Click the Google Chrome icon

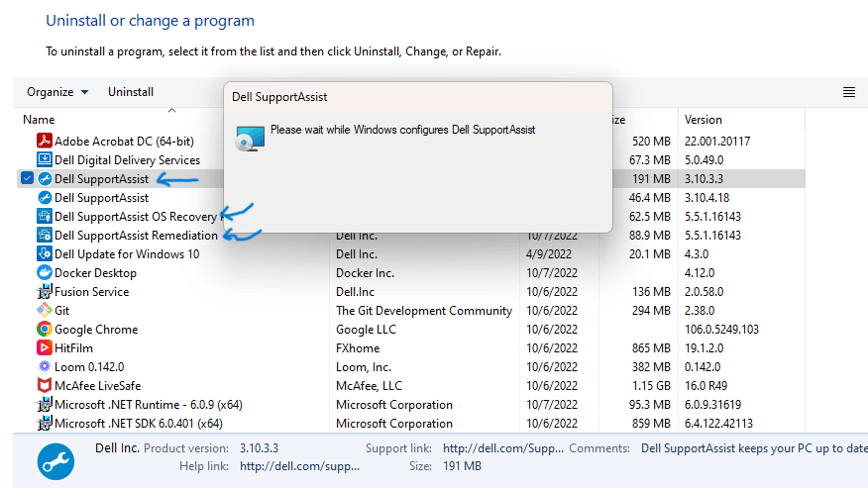point(45,330)
